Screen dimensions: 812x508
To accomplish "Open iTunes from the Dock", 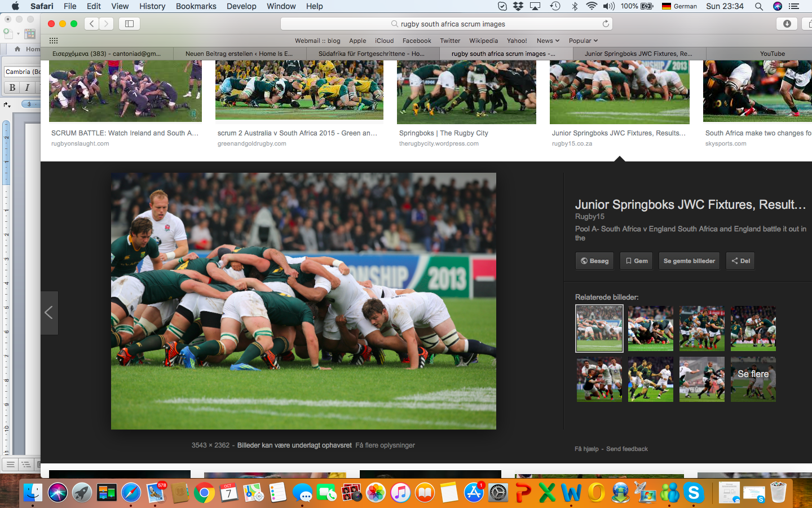I will click(400, 493).
